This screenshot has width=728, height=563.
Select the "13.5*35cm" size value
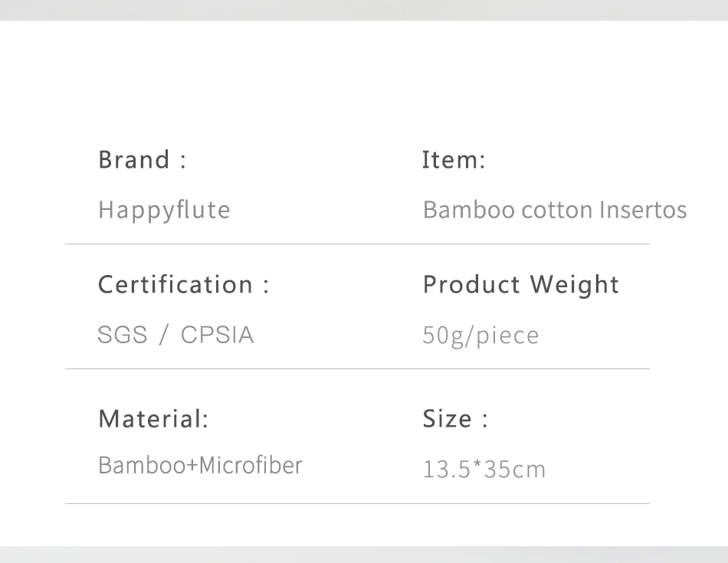point(484,469)
